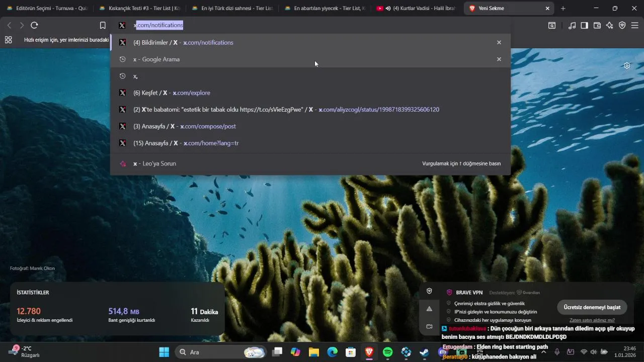The image size is (644, 362).
Task: Click the browser forward arrow
Action: [22, 25]
